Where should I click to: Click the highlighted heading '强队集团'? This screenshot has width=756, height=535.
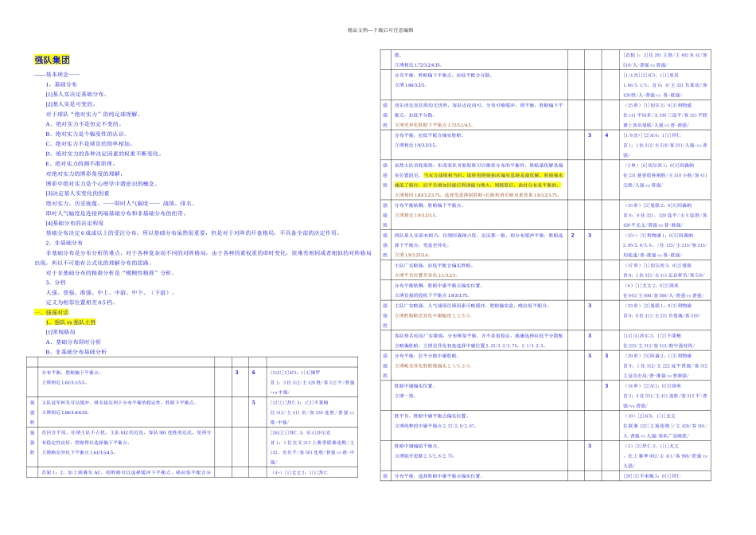52,60
